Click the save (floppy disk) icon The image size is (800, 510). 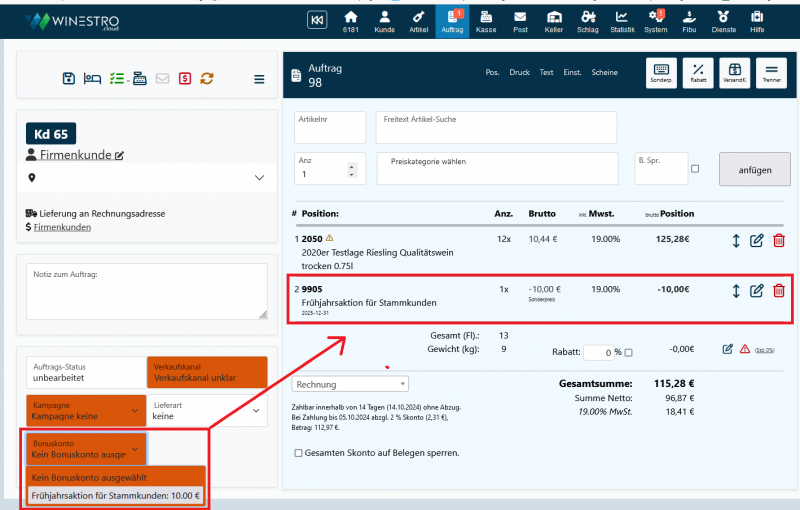pyautogui.click(x=68, y=79)
